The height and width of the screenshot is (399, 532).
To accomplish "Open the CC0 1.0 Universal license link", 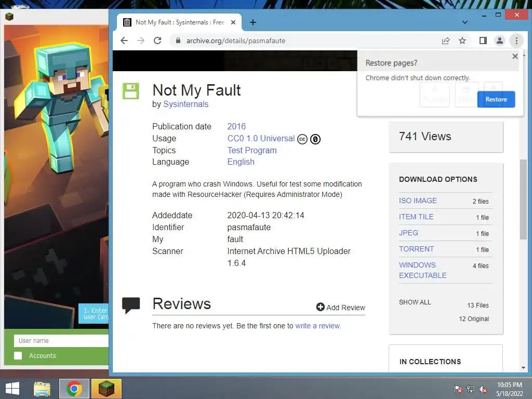I will point(261,138).
